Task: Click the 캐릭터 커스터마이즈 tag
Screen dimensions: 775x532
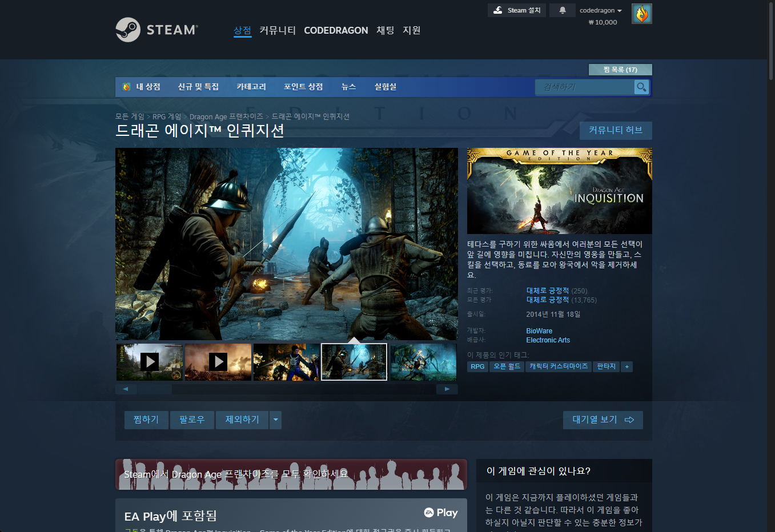Action: pos(559,366)
